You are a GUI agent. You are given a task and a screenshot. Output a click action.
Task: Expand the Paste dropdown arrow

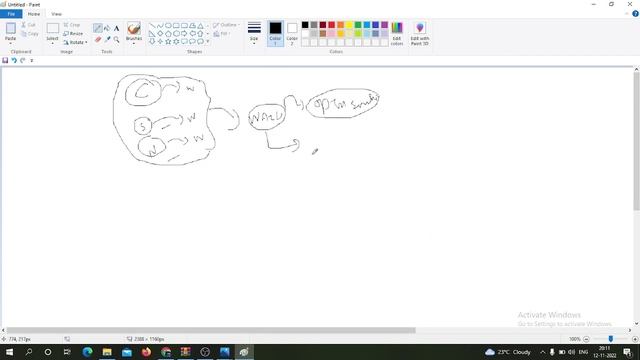11,43
